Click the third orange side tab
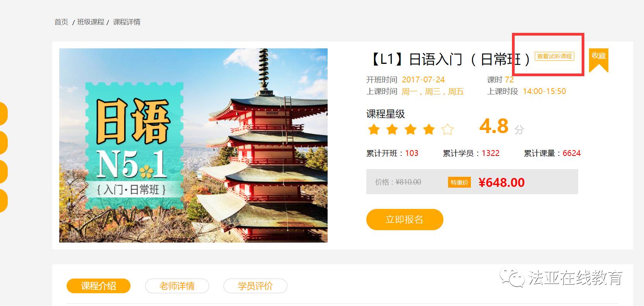 3,172
